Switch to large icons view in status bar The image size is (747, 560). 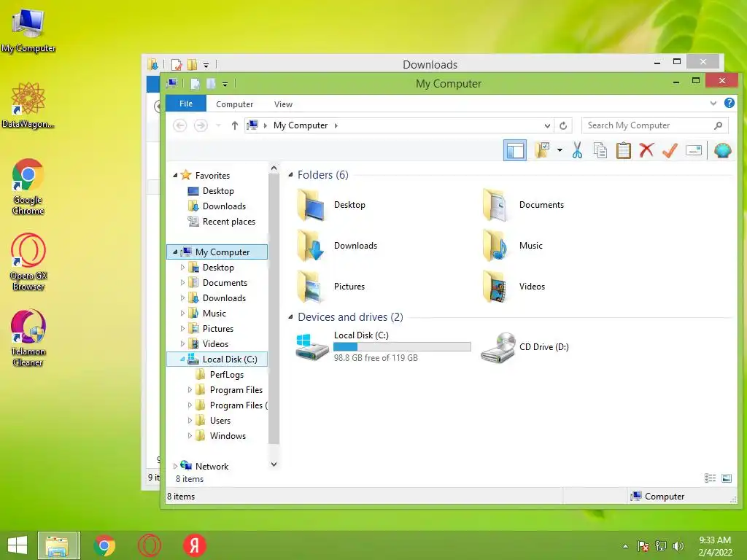pyautogui.click(x=727, y=478)
